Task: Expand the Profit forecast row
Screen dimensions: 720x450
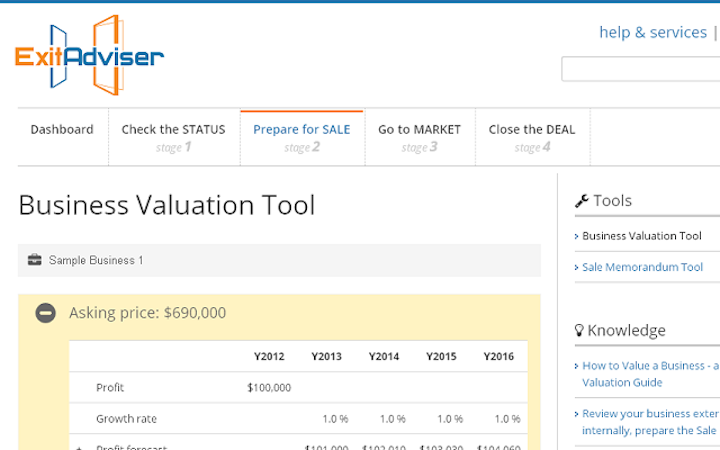Action: coord(79,447)
